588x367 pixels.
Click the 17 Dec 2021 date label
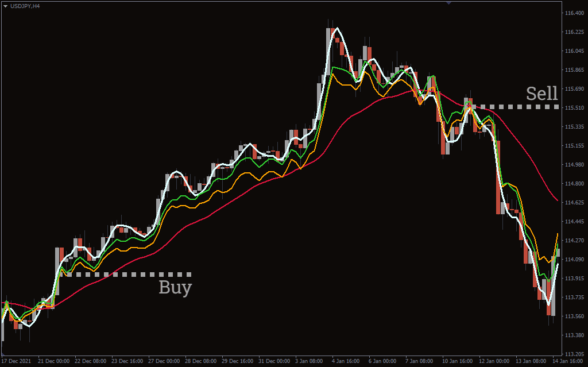point(17,361)
